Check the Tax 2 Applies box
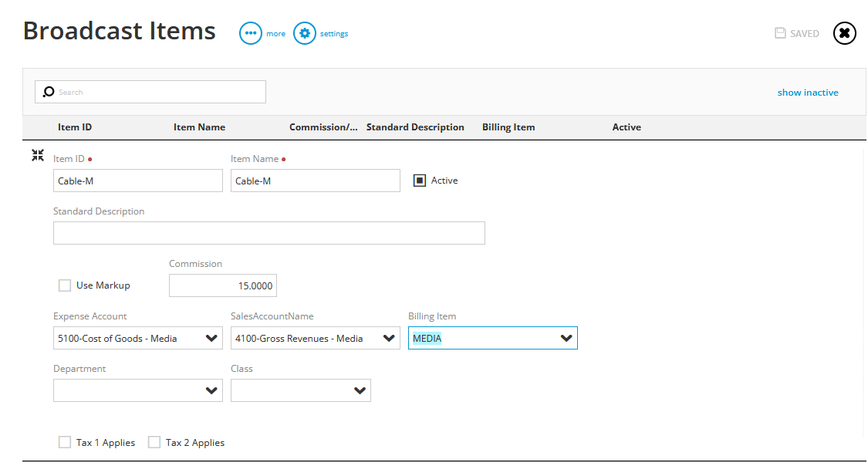Viewport: 868px width, 466px height. [154, 442]
